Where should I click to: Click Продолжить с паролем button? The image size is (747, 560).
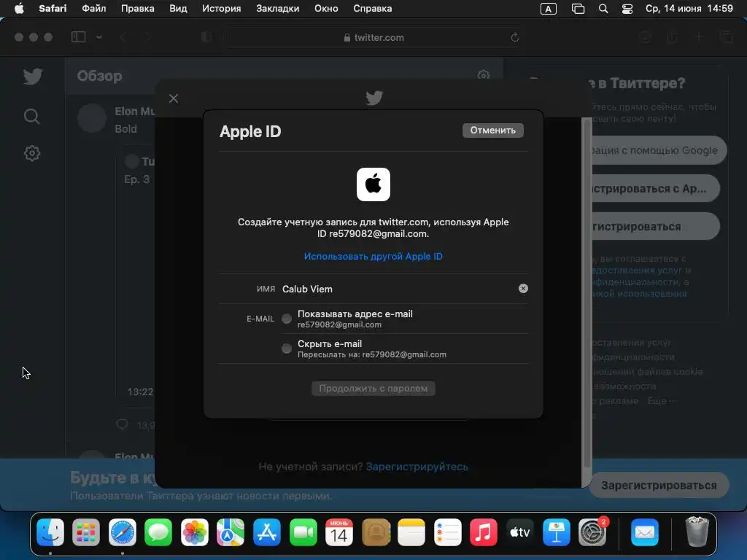[x=373, y=389]
